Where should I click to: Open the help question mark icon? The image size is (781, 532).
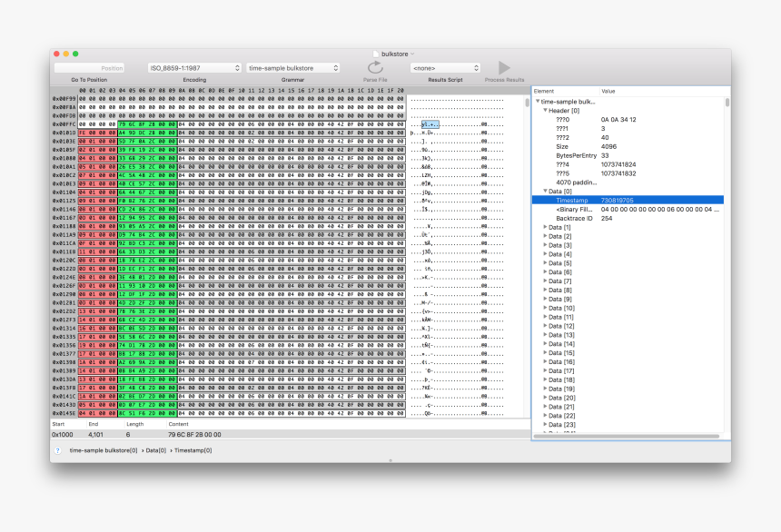[58, 450]
